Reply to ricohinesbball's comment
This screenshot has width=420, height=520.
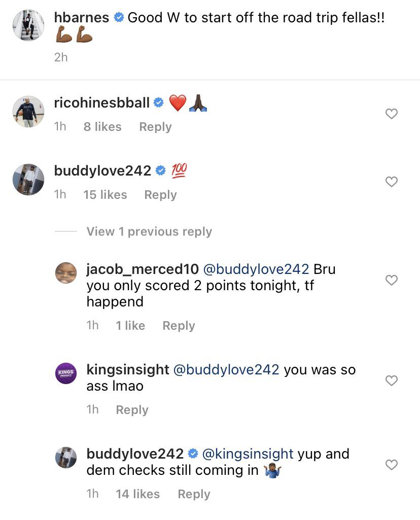[x=155, y=127]
